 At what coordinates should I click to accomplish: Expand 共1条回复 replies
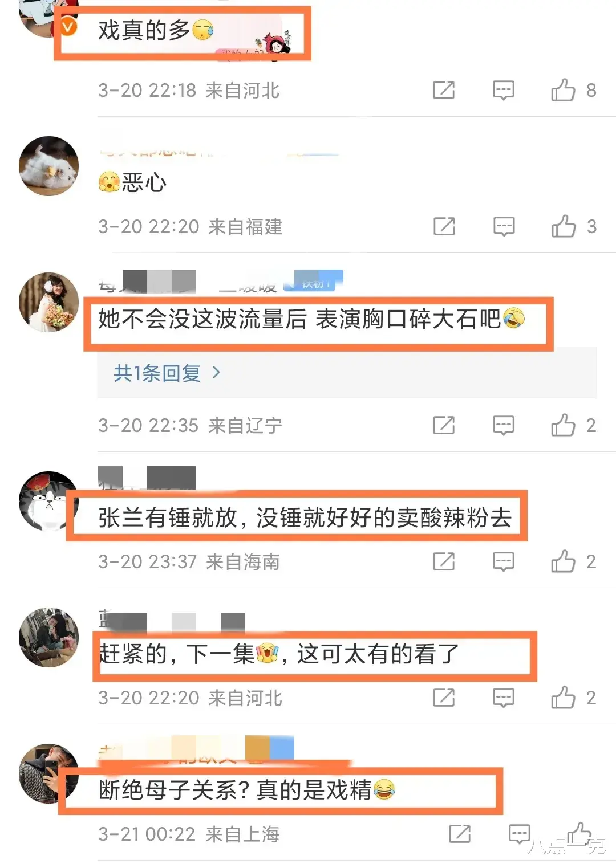tap(167, 373)
